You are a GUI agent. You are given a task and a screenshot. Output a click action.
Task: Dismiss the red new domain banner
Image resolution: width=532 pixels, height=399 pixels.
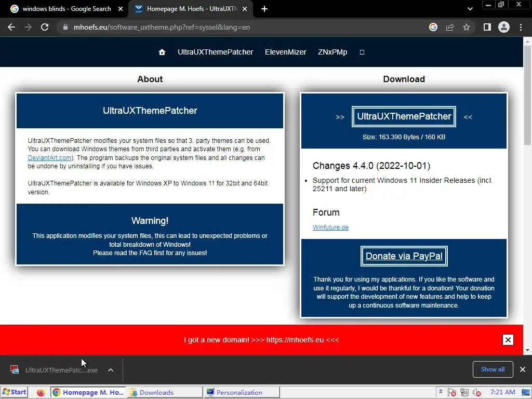pos(508,340)
